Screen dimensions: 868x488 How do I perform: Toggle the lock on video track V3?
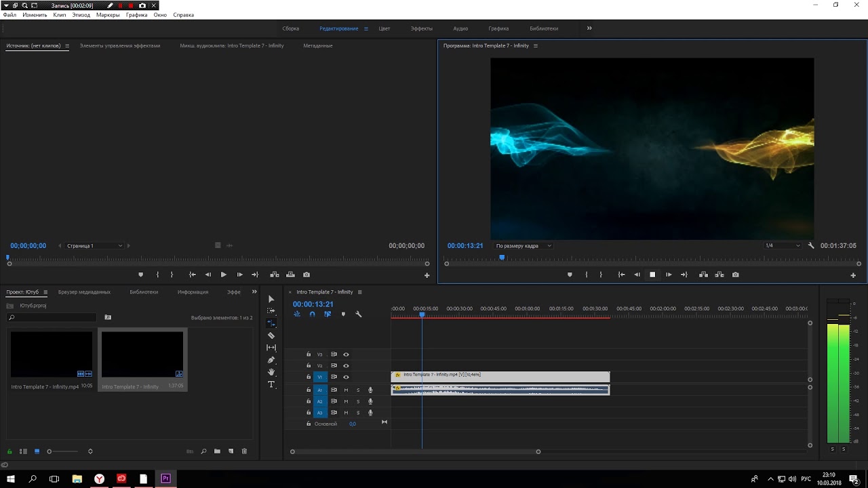(x=309, y=354)
